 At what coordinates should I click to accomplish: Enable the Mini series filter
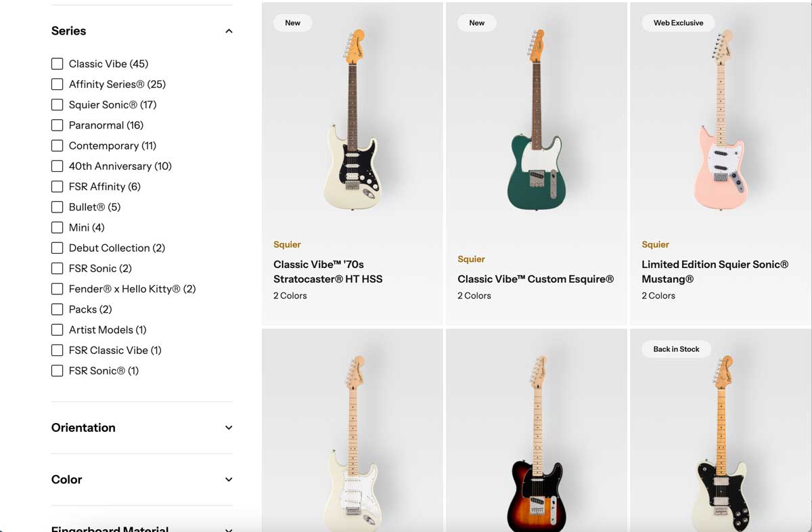57,227
